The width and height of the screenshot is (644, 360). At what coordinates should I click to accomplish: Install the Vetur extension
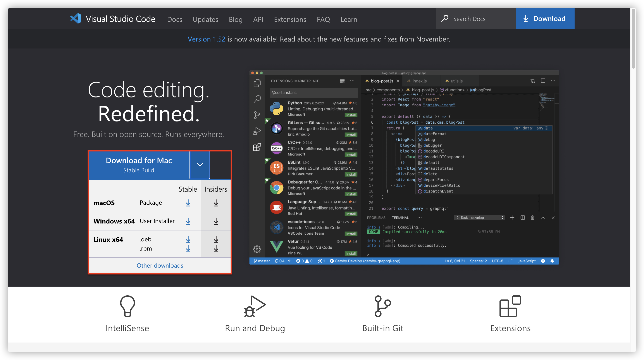click(x=351, y=253)
